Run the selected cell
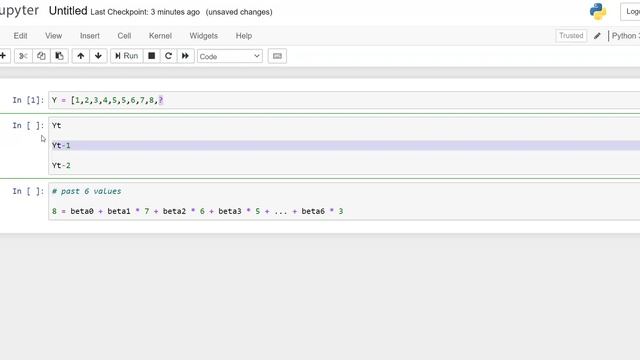Screen dimensions: 640x360 pos(127,56)
